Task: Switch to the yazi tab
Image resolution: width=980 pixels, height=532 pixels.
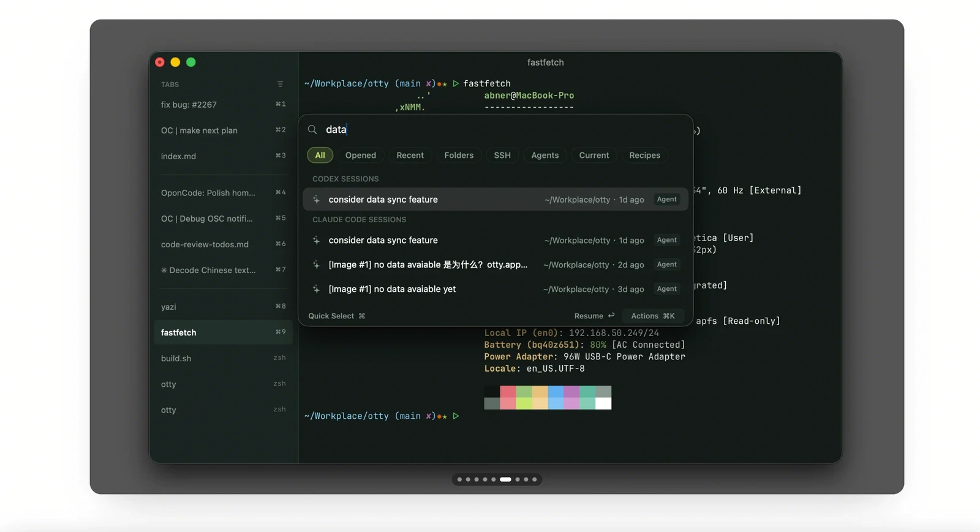Action: [x=223, y=307]
